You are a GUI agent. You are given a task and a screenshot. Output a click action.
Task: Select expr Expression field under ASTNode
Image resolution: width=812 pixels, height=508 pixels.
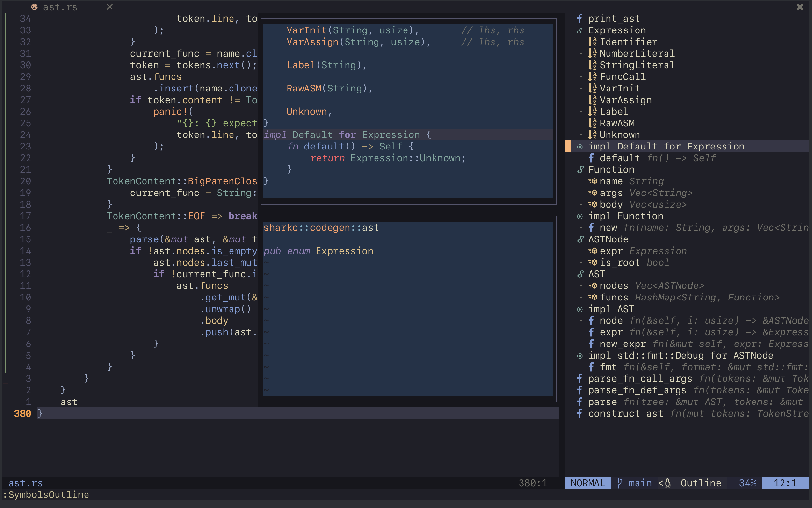click(643, 251)
